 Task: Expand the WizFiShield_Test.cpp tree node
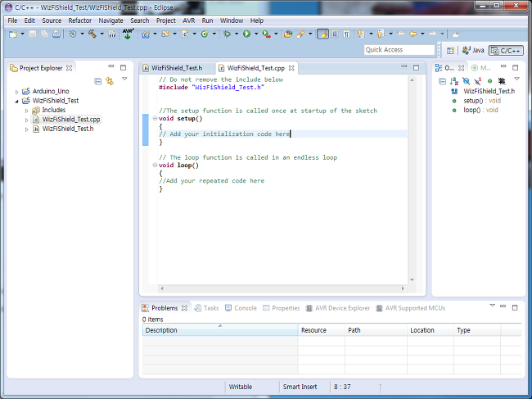pyautogui.click(x=26, y=120)
